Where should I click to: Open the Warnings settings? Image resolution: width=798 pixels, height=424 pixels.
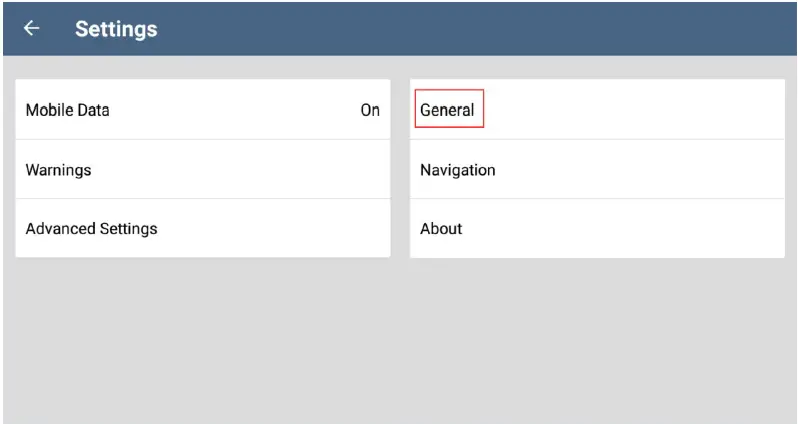coord(58,170)
